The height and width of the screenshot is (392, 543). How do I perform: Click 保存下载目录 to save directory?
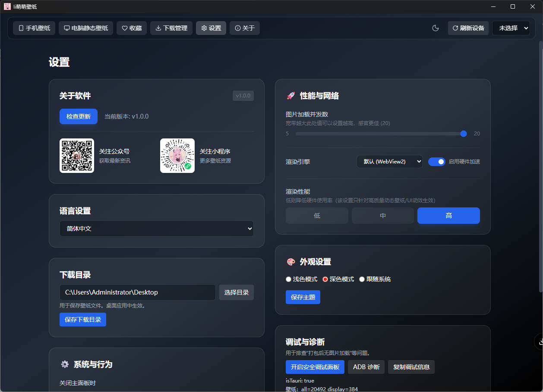point(82,320)
